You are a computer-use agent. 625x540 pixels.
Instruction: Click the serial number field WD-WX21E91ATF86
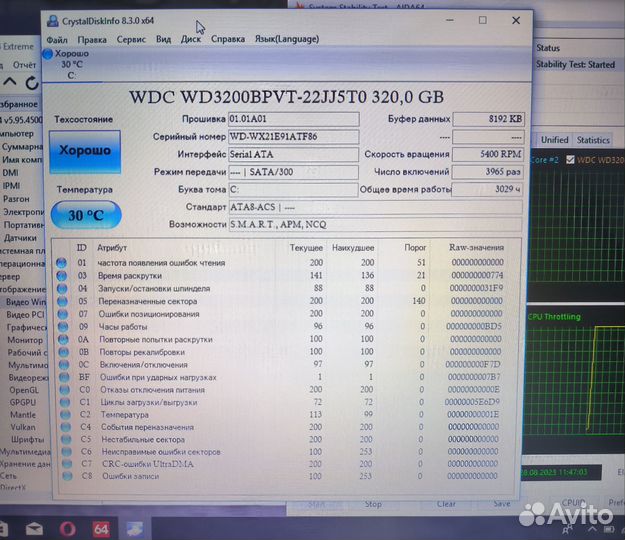tap(294, 137)
